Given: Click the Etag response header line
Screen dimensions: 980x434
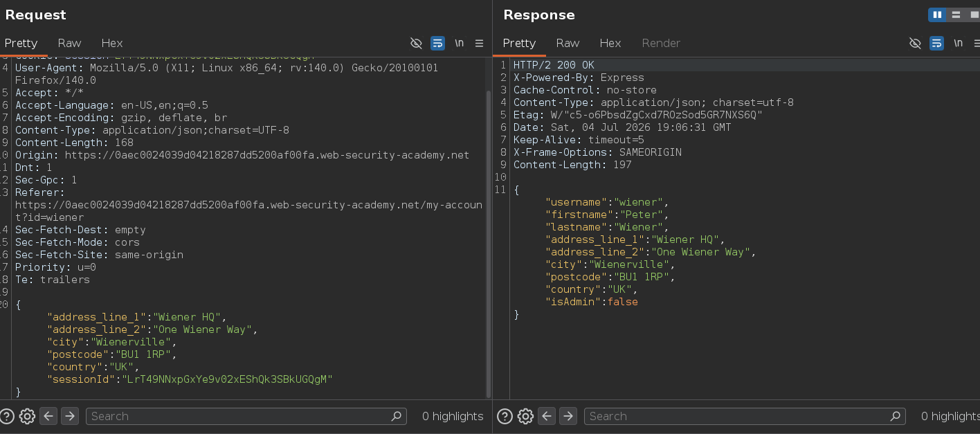Looking at the screenshot, I should (638, 115).
